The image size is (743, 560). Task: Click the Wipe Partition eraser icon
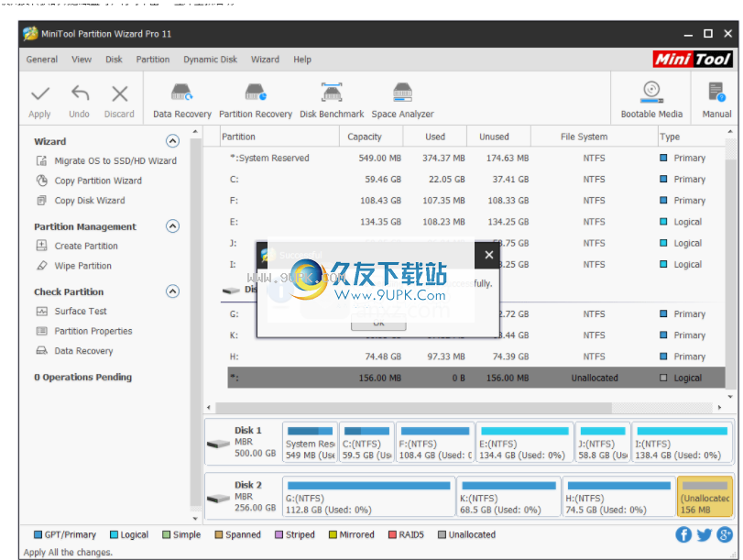42,266
